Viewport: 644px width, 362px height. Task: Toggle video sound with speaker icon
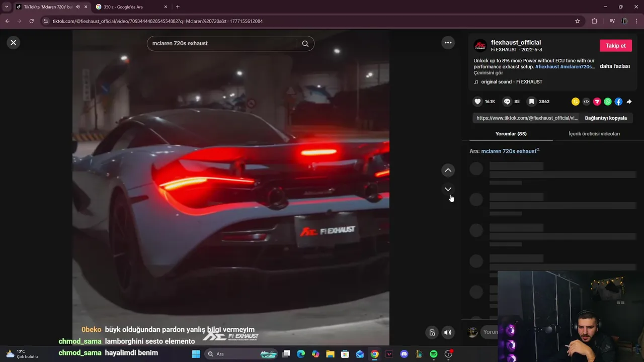tap(448, 332)
